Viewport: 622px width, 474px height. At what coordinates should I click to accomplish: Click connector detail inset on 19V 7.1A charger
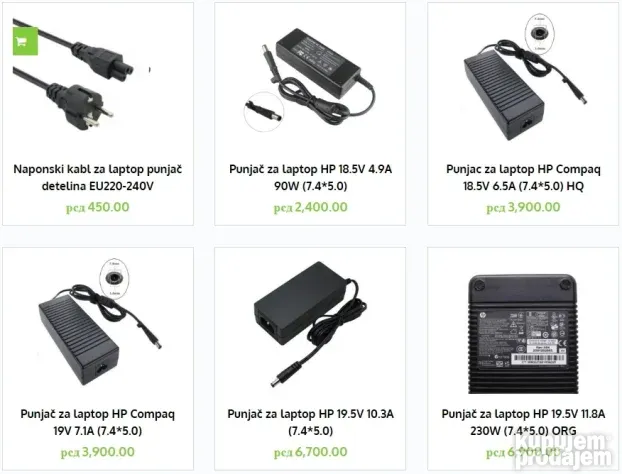click(x=114, y=278)
